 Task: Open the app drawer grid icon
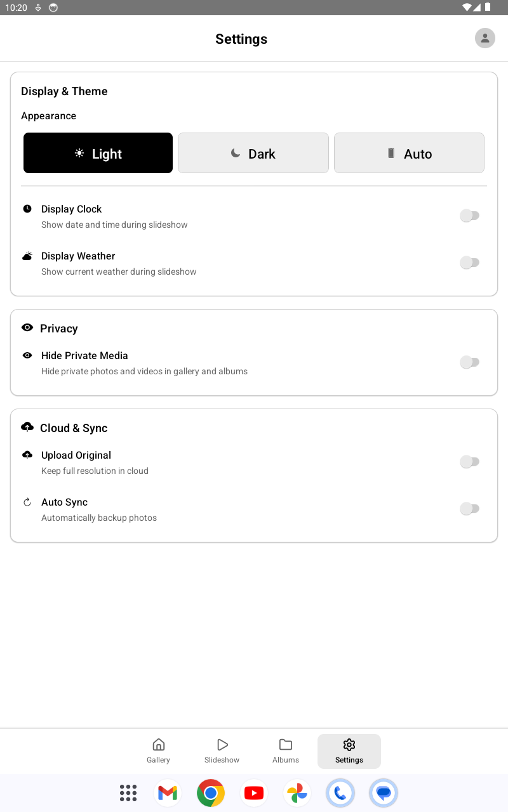tap(128, 792)
